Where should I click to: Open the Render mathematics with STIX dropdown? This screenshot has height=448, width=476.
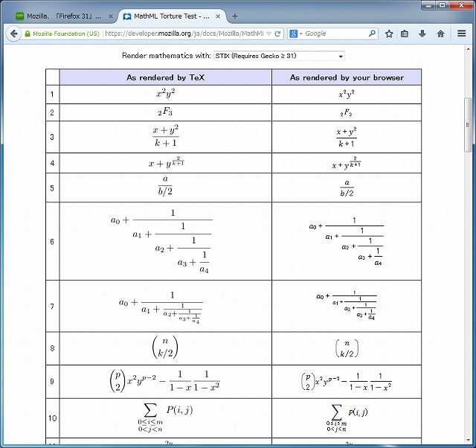(x=279, y=56)
